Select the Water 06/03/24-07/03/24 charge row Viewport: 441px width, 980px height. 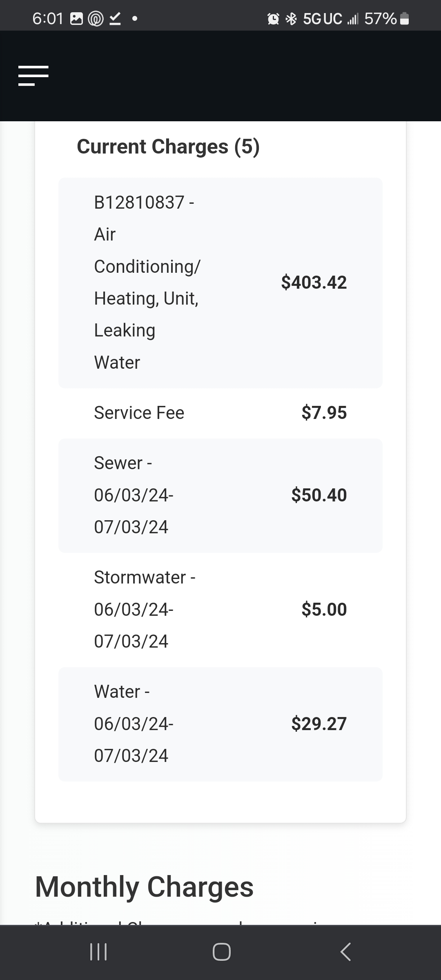[220, 724]
